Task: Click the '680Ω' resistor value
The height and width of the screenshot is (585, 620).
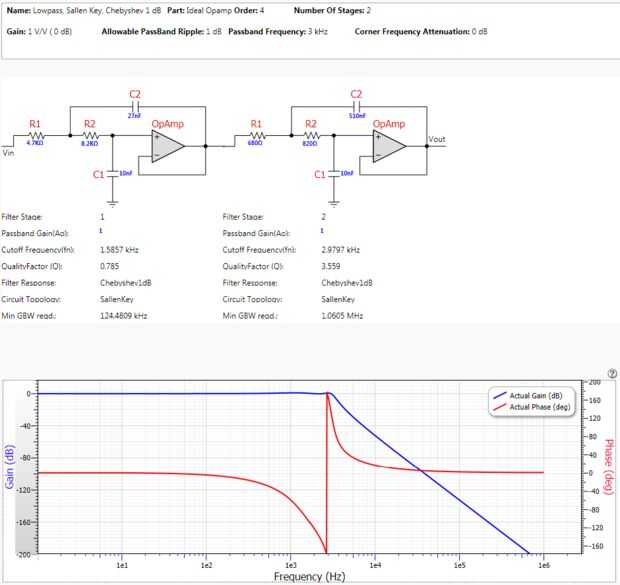Action: click(x=255, y=143)
